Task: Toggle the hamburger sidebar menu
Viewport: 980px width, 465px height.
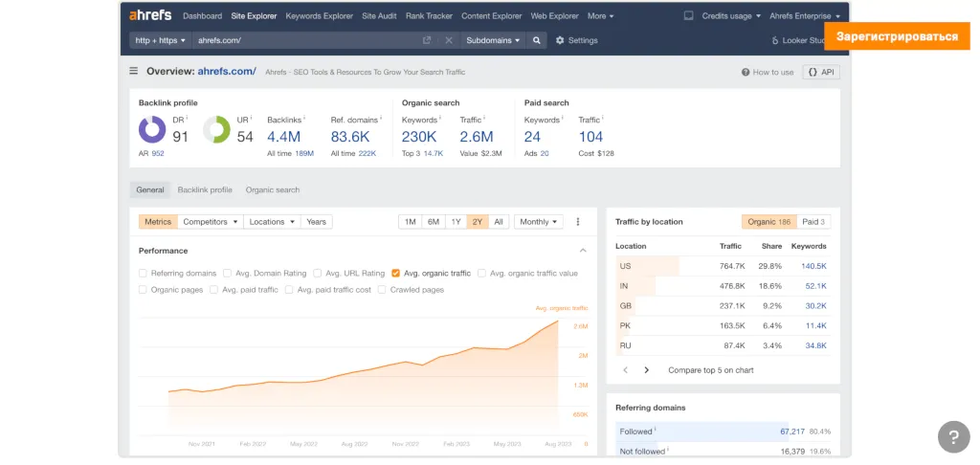Action: 134,71
